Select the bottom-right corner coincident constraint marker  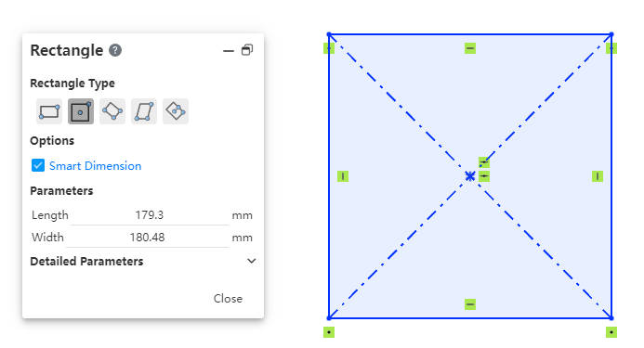611,332
